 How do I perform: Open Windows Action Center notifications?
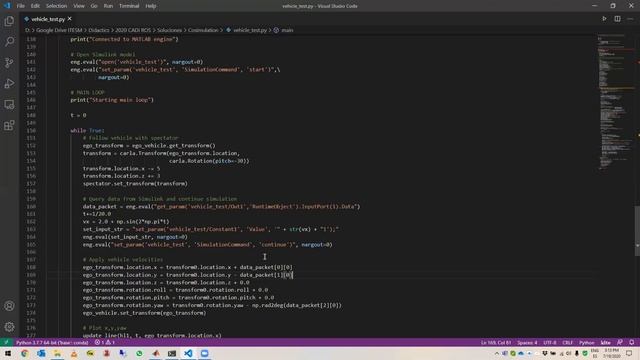click(629, 353)
